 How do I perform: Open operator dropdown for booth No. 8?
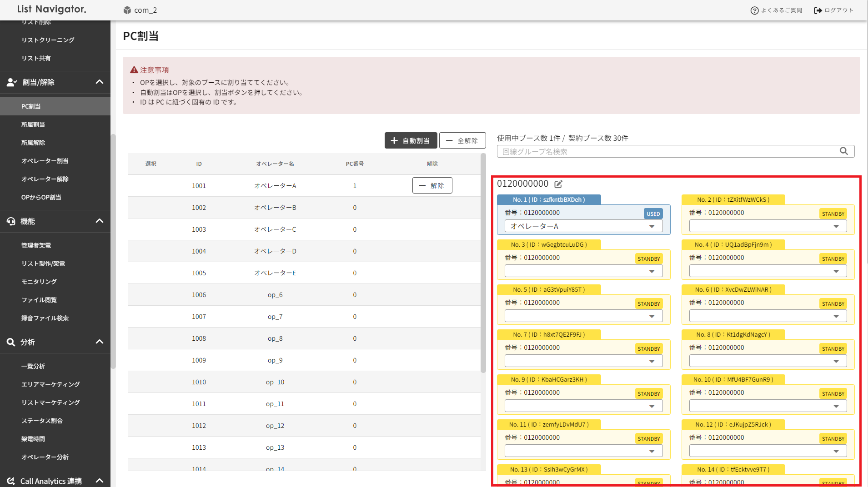tap(768, 361)
